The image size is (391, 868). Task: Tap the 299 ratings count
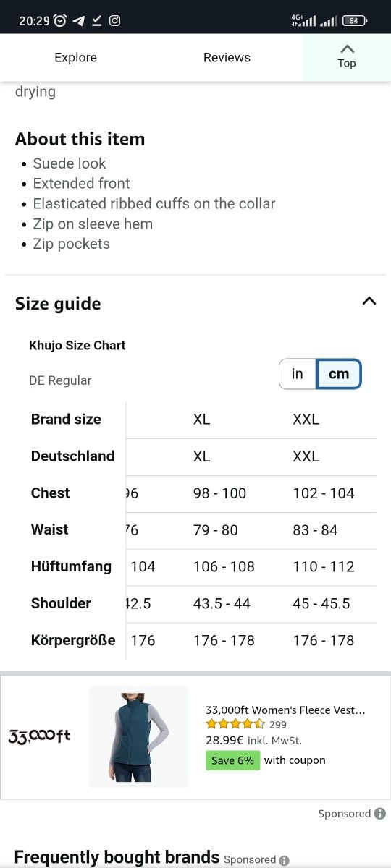point(278,724)
